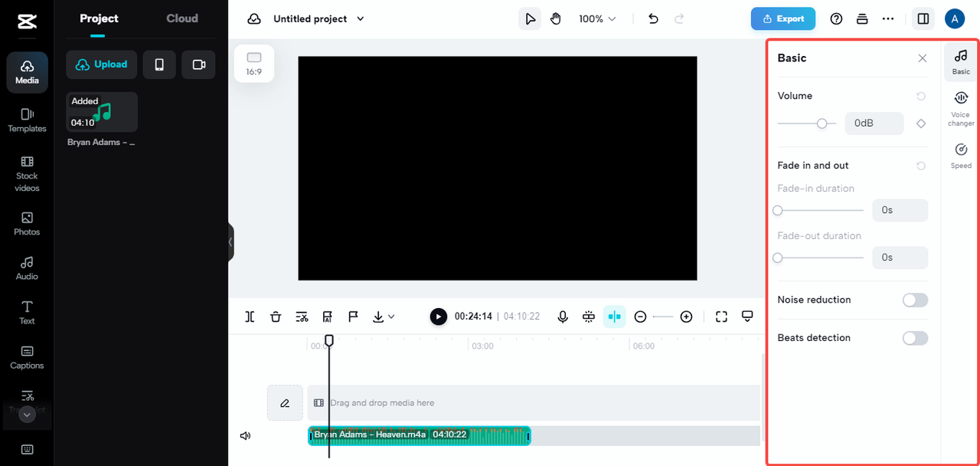Enable the Noise reduction toggle
980x466 pixels.
tap(915, 300)
